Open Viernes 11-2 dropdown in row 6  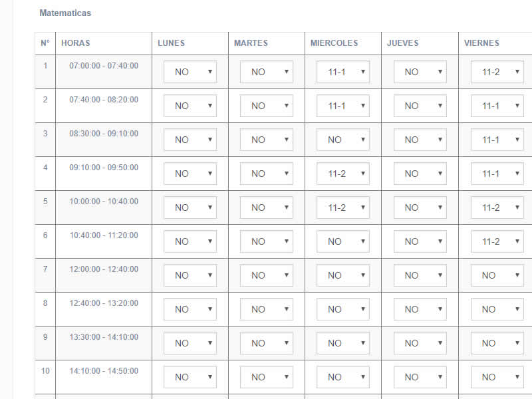pyautogui.click(x=497, y=241)
